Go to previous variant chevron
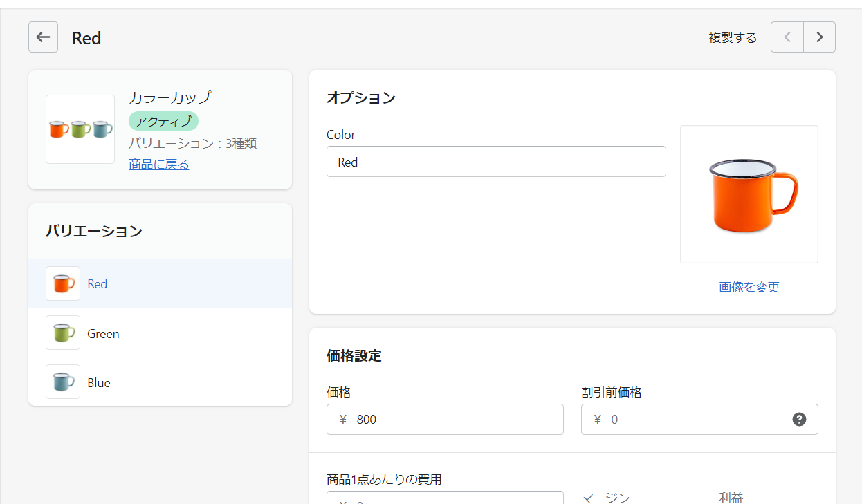 tap(787, 37)
